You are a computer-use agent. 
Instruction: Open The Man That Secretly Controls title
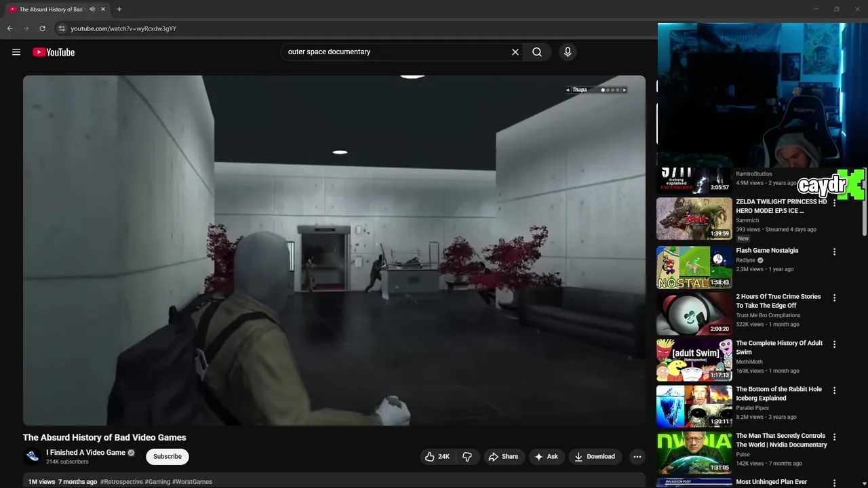coord(782,441)
